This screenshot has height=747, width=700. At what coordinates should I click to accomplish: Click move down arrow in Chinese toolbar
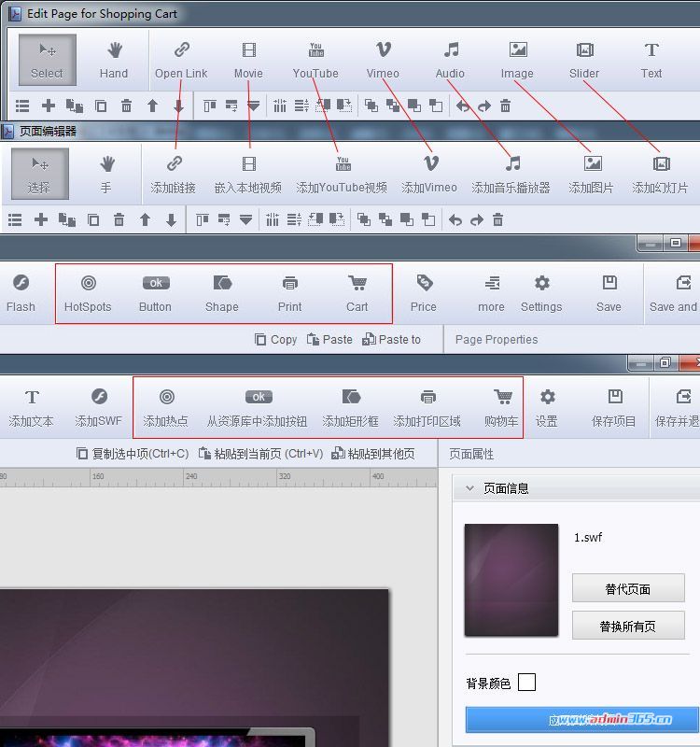(171, 219)
